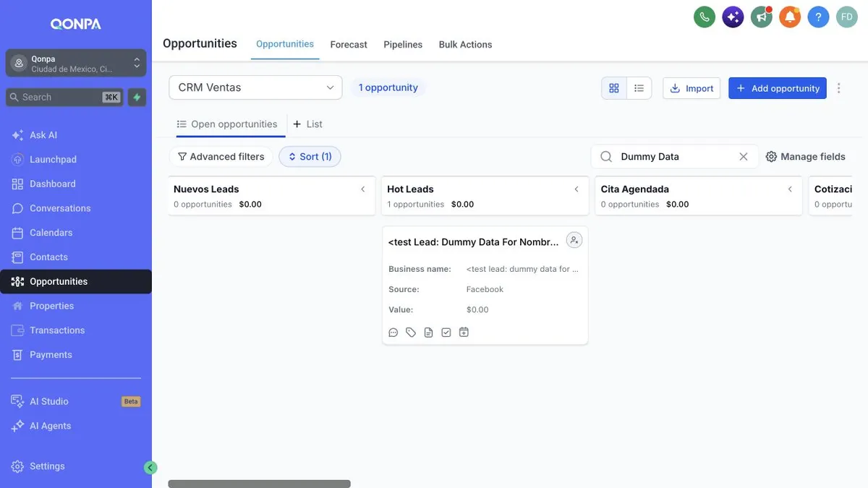868x488 pixels.
Task: Open the CRM Ventas pipeline dropdown
Action: (x=255, y=87)
